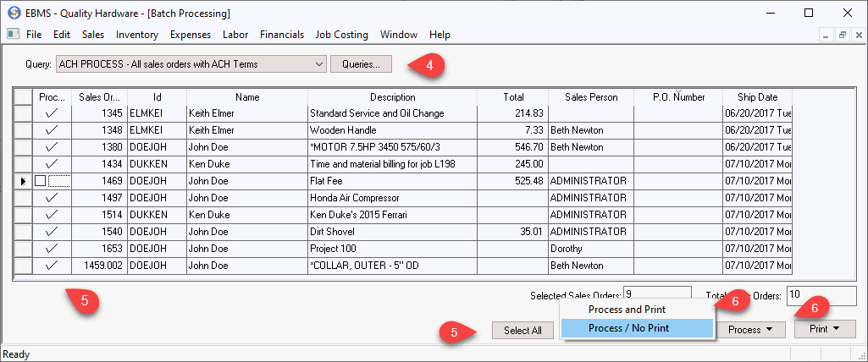Restore the inner Batch Processing child window
The image size is (868, 362).
842,35
